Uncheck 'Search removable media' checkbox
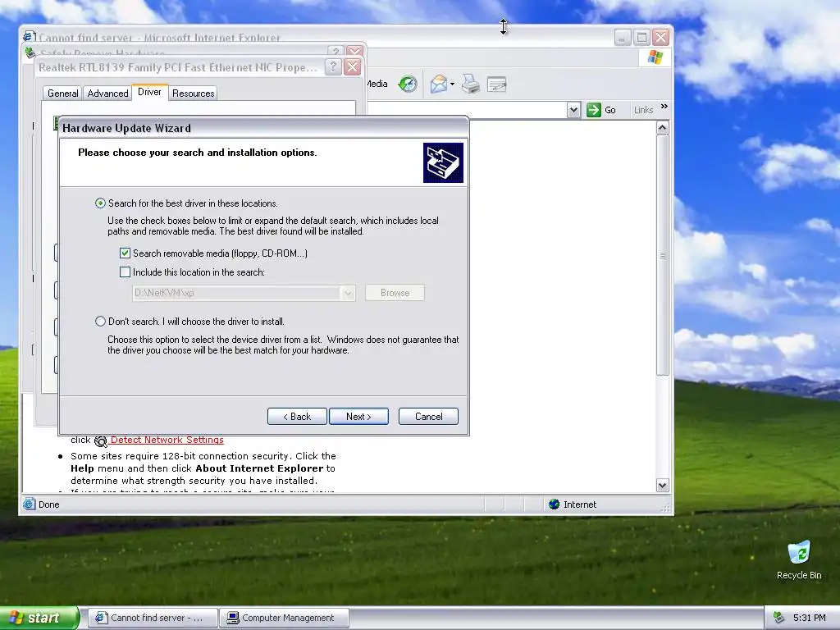Viewport: 840px width, 630px height. coord(125,253)
